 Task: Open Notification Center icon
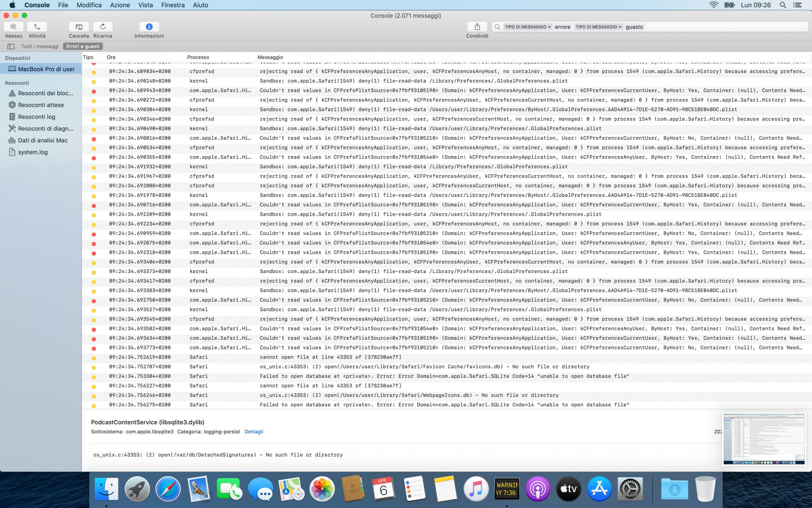tap(798, 5)
